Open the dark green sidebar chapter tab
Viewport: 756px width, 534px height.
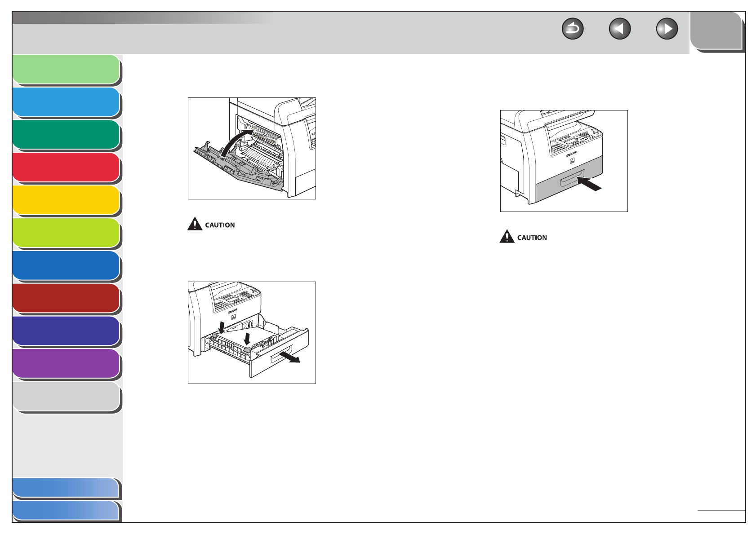tap(67, 135)
